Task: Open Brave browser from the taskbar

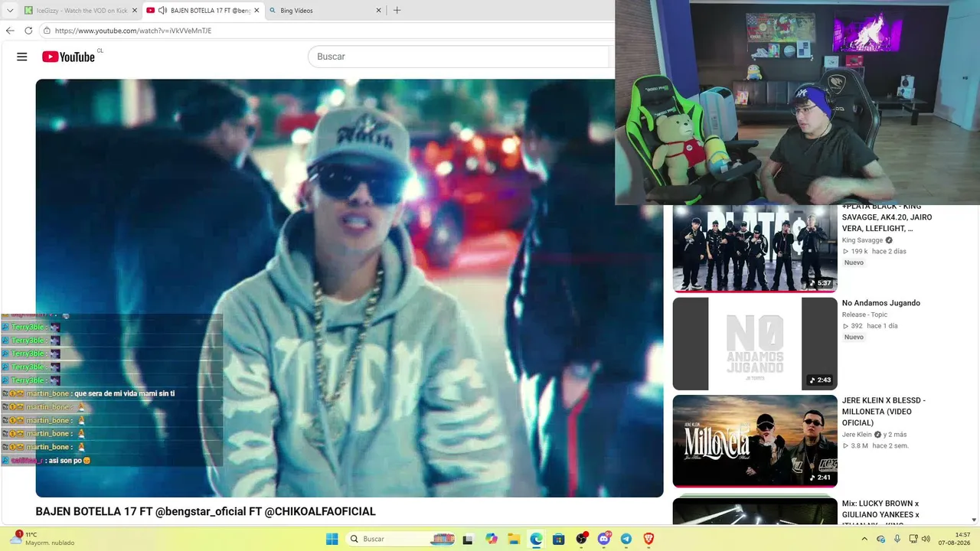Action: pos(649,539)
